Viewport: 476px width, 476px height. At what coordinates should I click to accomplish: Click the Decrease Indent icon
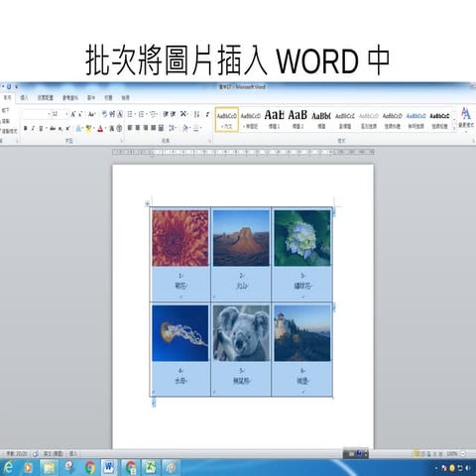coord(166,114)
